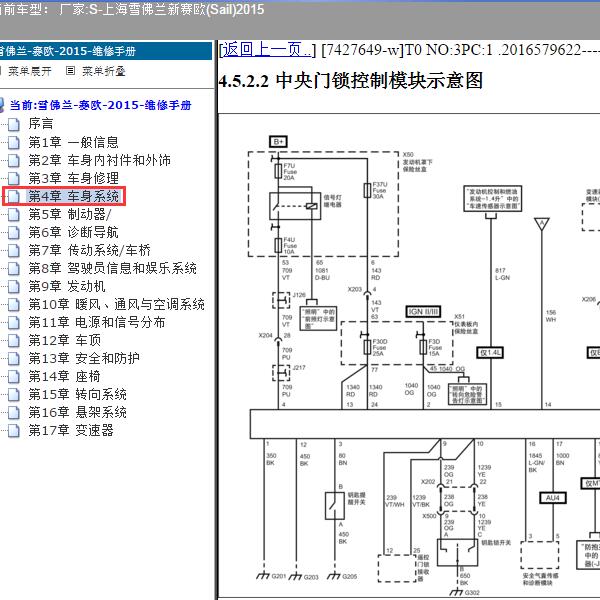Open 第12章 车顶 chapter
This screenshot has width=600, height=600.
tap(65, 341)
